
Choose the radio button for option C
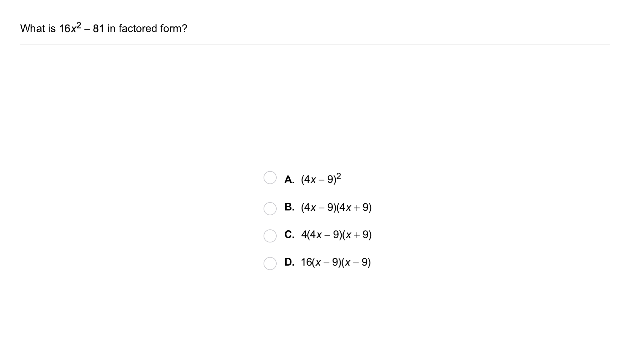point(270,236)
